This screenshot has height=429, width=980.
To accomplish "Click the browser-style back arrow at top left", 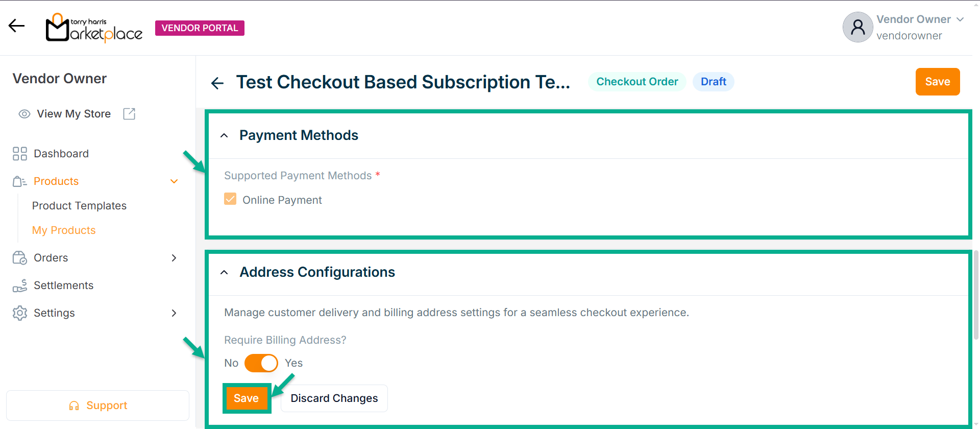I will point(16,26).
